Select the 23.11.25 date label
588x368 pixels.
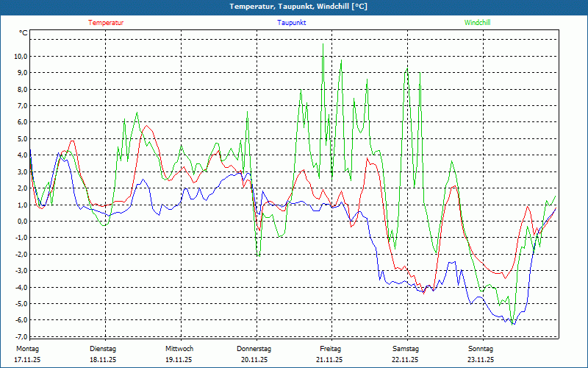pos(481,360)
